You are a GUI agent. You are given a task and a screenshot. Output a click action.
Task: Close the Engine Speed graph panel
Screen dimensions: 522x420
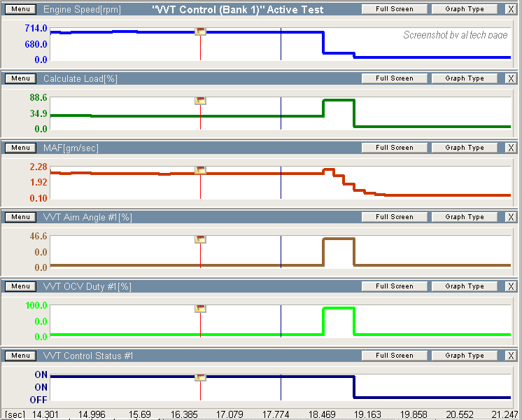point(511,9)
